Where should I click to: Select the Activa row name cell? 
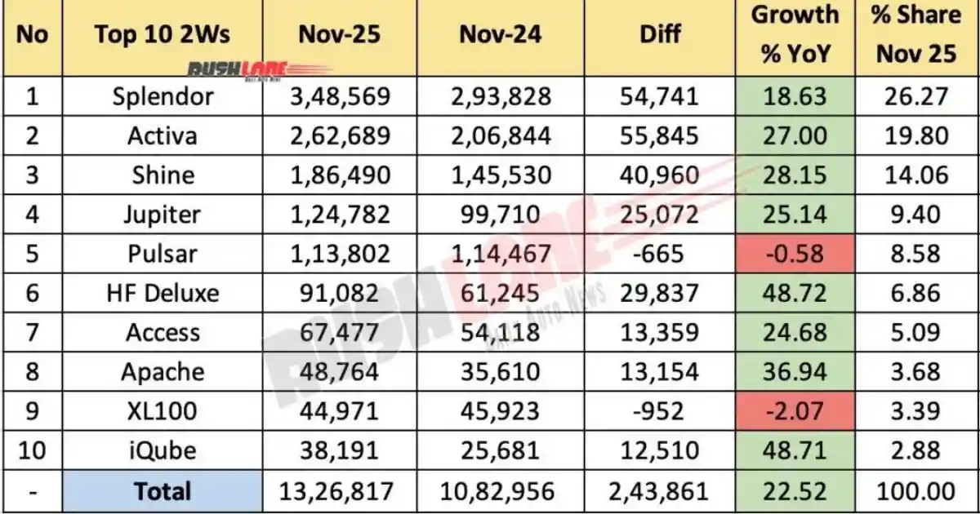pyautogui.click(x=162, y=135)
